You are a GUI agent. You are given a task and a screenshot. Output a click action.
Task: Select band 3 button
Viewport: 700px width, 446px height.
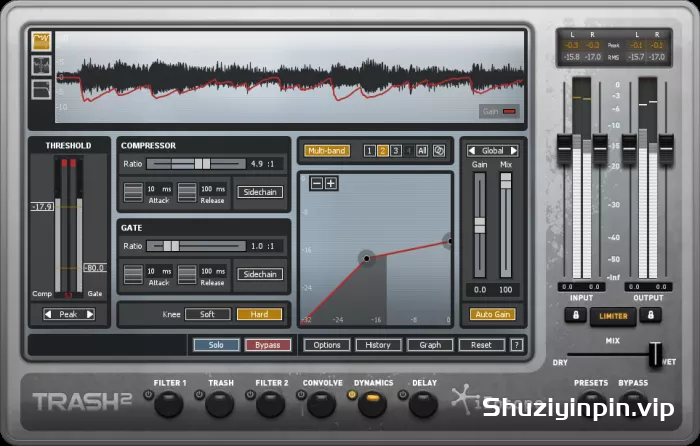tap(396, 151)
